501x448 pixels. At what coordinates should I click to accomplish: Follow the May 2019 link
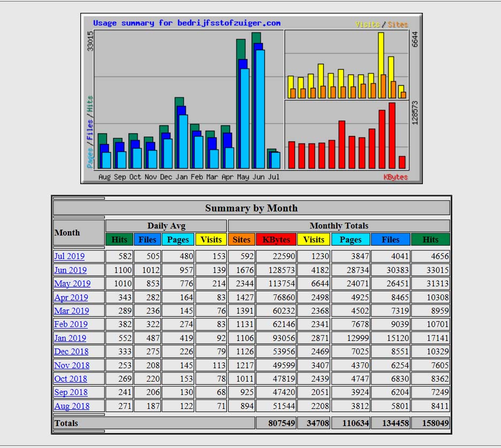point(72,284)
